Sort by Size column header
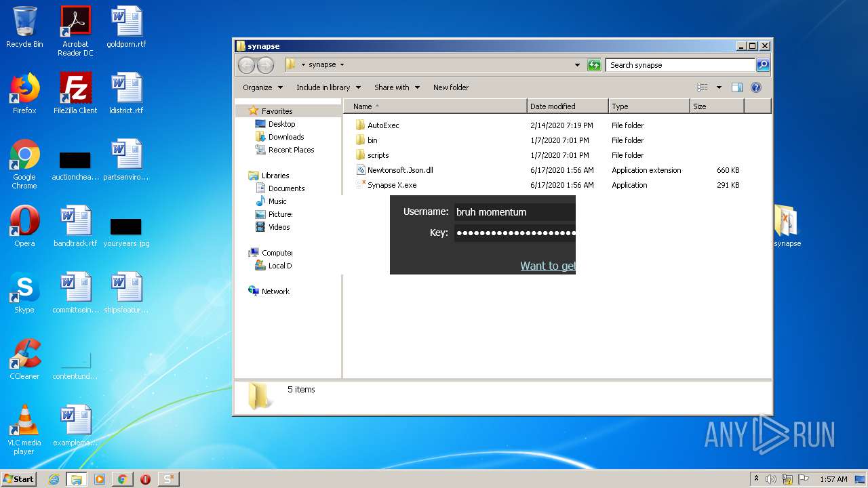This screenshot has height=488, width=868. point(717,106)
